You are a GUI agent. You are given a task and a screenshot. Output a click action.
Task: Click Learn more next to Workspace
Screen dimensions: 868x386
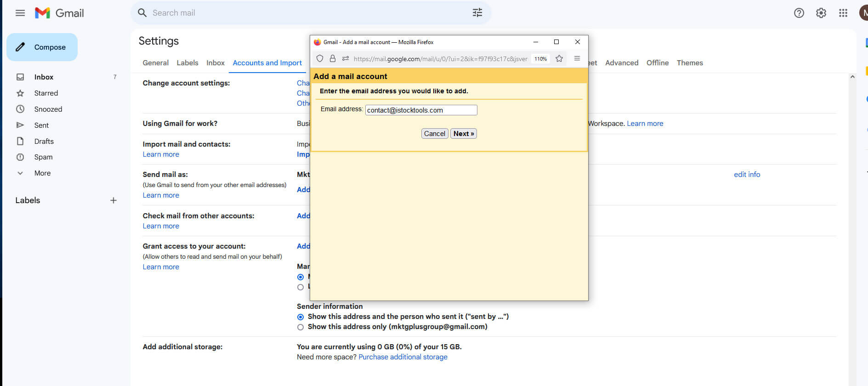pos(645,124)
